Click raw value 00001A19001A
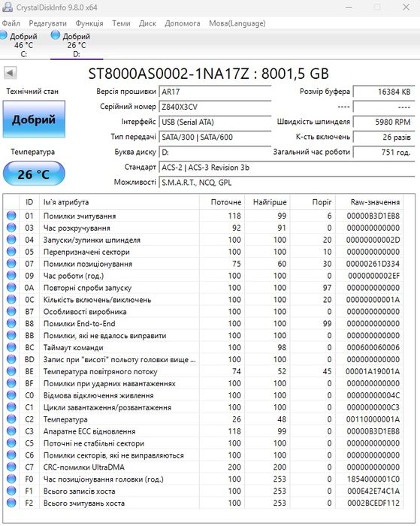 [x=373, y=371]
